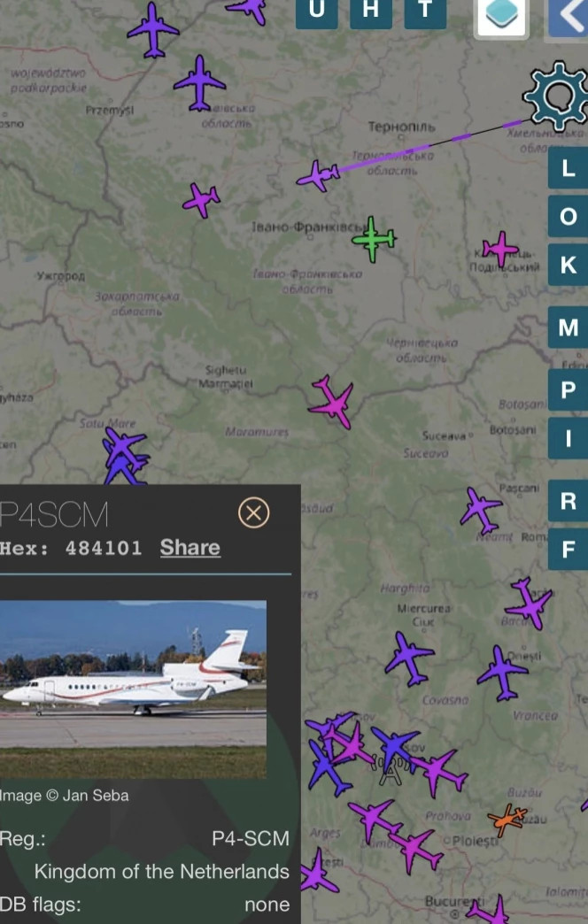Toggle the K map option button

pos(568,265)
